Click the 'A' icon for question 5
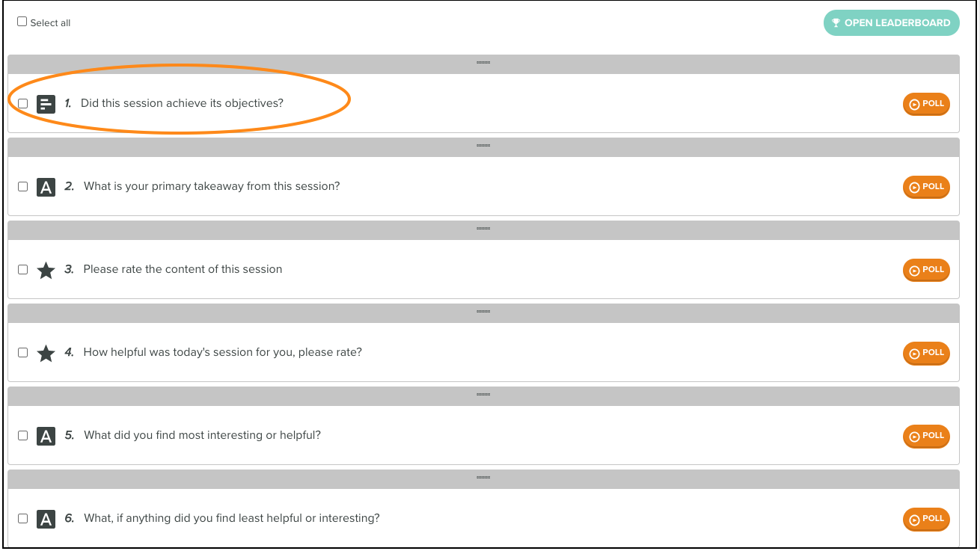 tap(46, 436)
